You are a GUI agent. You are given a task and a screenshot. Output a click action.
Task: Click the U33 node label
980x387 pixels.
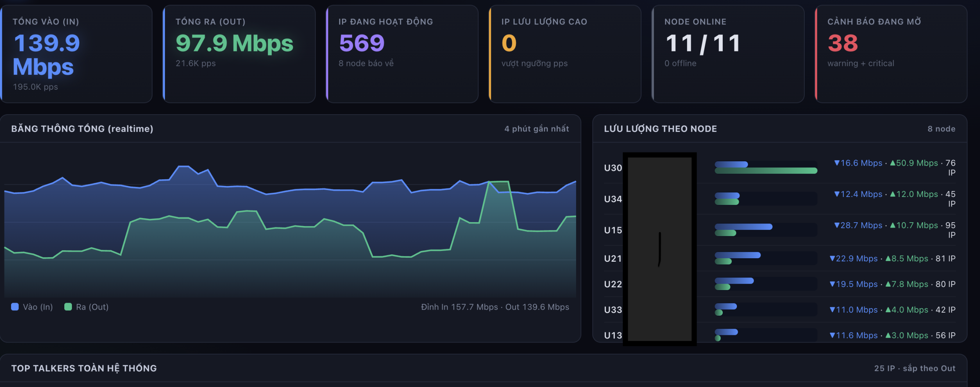(613, 310)
